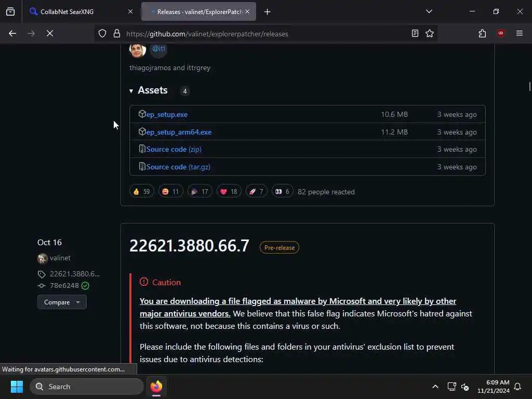Select the '82 people reacted' text
Screen dimensions: 532x399
pyautogui.click(x=326, y=192)
